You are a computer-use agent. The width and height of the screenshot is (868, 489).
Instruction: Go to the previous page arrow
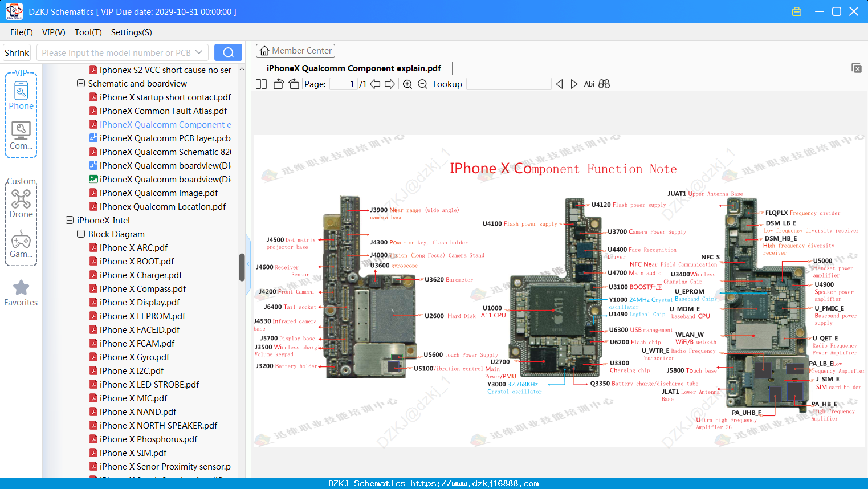(375, 84)
